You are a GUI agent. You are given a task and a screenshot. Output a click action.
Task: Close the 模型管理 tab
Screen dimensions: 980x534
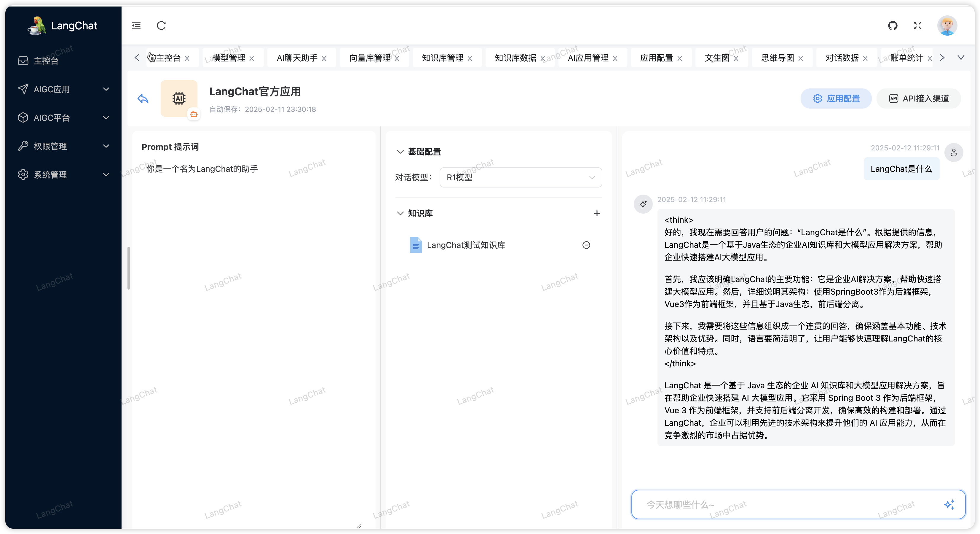point(252,58)
